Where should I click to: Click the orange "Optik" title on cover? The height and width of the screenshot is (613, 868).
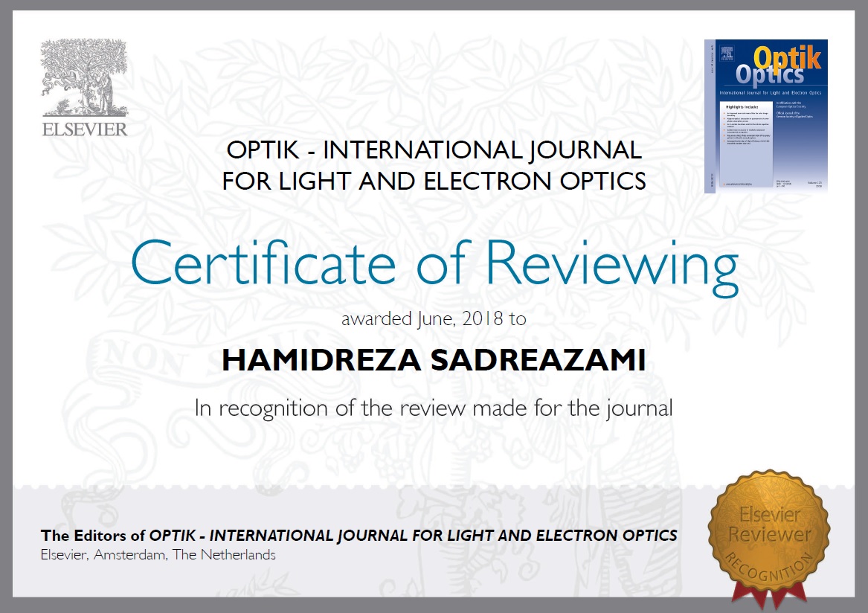pos(786,57)
